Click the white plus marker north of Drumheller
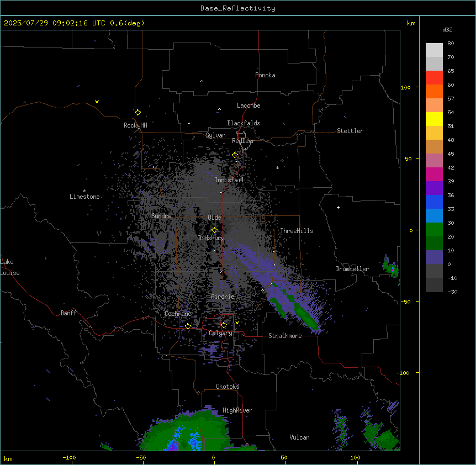The height and width of the screenshot is (465, 476). (x=338, y=207)
